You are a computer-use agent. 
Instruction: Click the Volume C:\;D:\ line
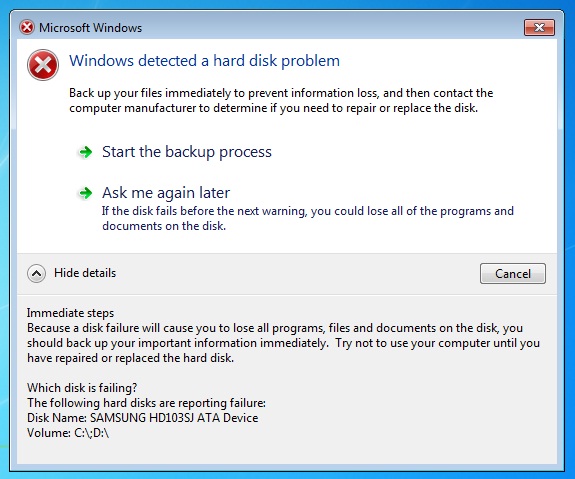68,433
